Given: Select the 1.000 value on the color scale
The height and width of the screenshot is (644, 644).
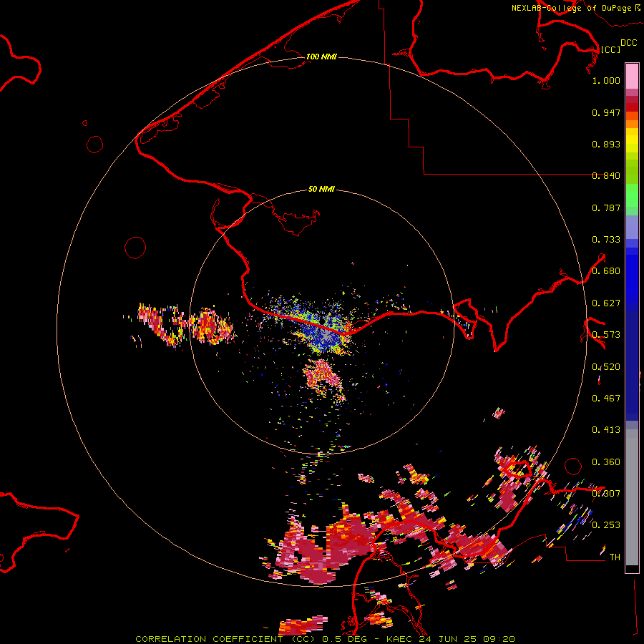Looking at the screenshot, I should tap(606, 80).
